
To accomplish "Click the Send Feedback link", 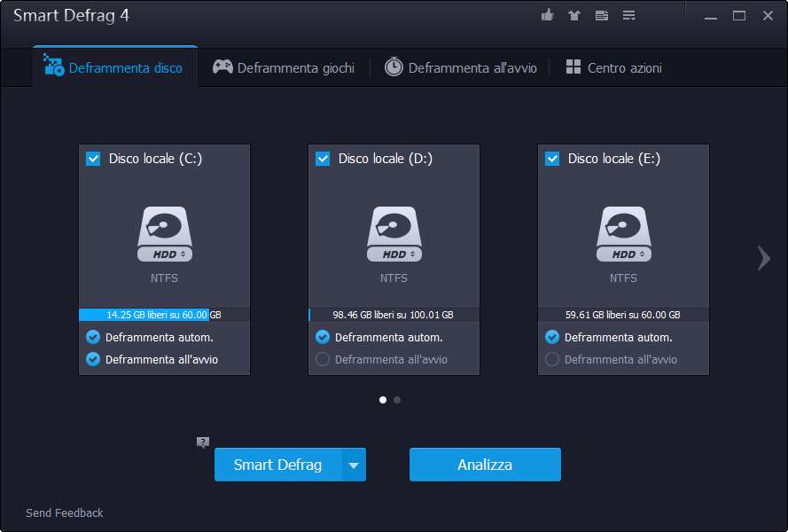I will (65, 512).
